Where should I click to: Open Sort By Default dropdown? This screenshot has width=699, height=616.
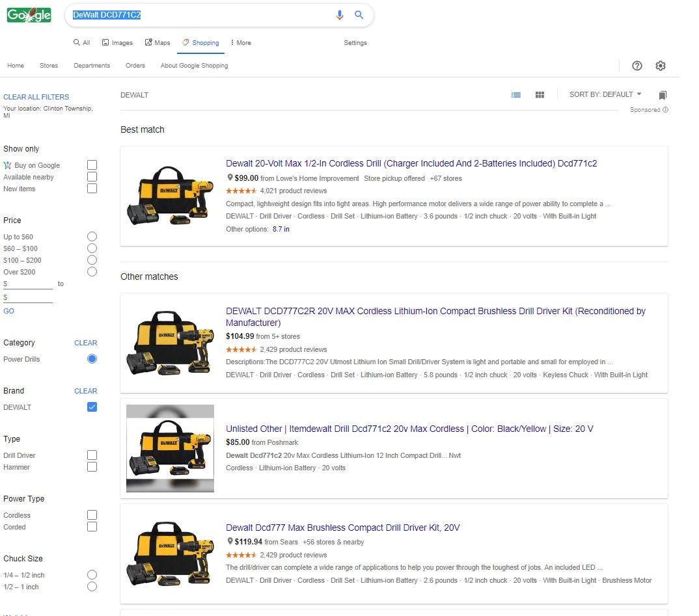(x=605, y=94)
